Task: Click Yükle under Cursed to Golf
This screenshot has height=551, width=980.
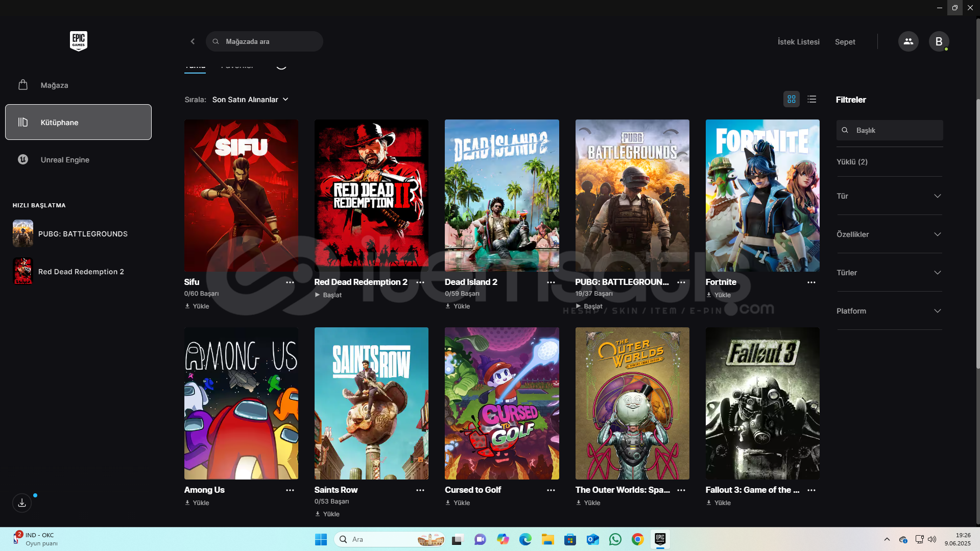Action: (x=458, y=503)
